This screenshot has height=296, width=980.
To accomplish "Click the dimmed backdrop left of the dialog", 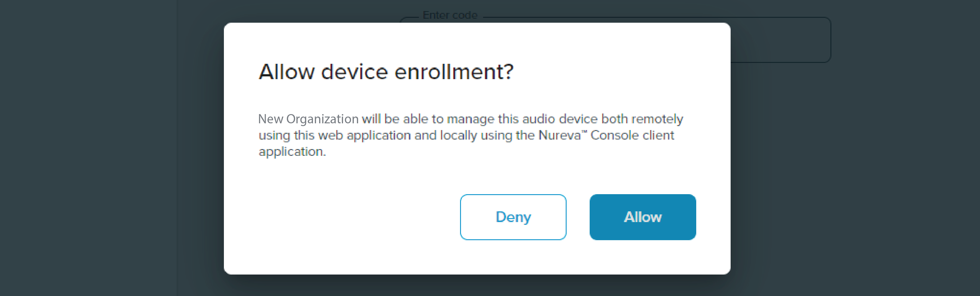I will click(x=110, y=148).
